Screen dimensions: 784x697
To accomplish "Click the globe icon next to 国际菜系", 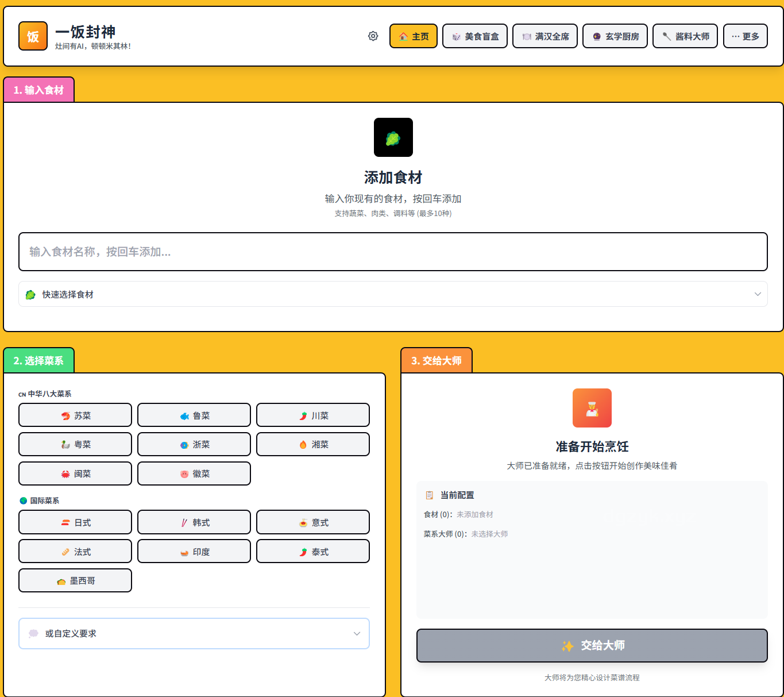I will (x=24, y=500).
